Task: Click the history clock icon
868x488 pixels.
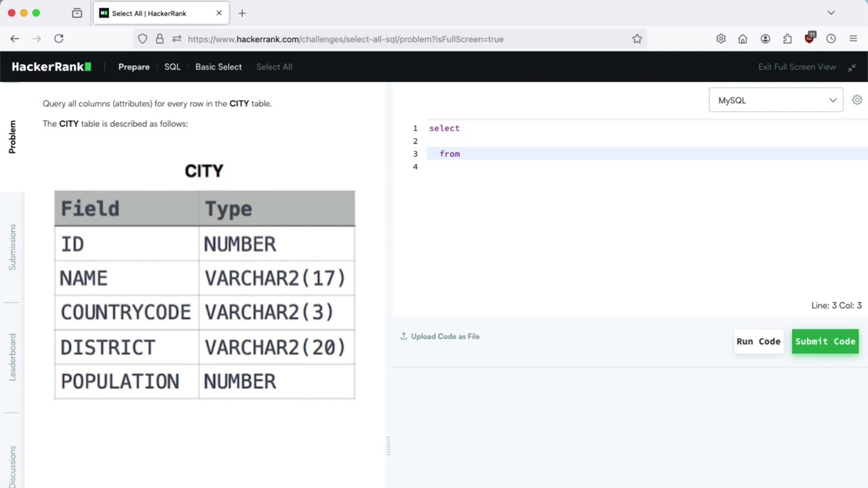Action: click(831, 39)
